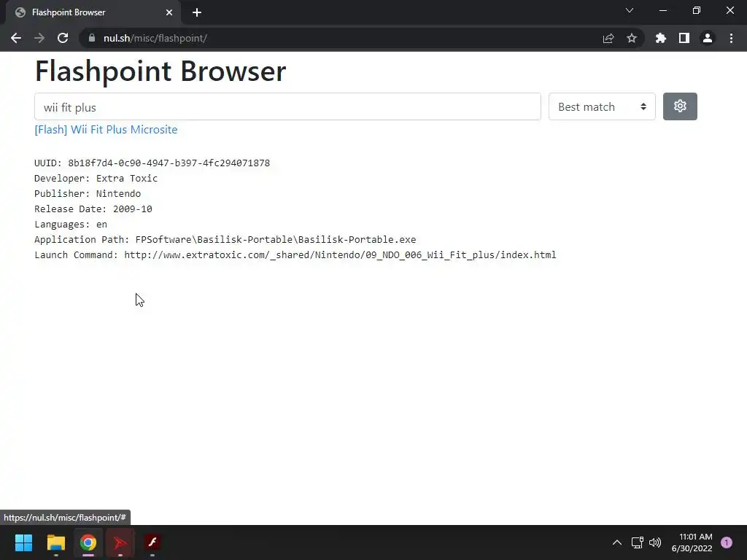Open the Chrome extensions puzzle icon
The height and width of the screenshot is (560, 747).
tap(660, 38)
